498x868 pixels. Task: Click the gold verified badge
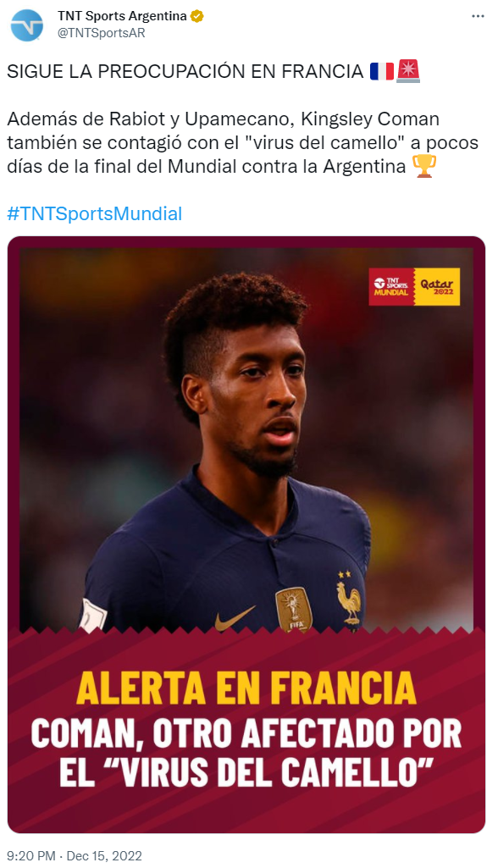pyautogui.click(x=196, y=17)
